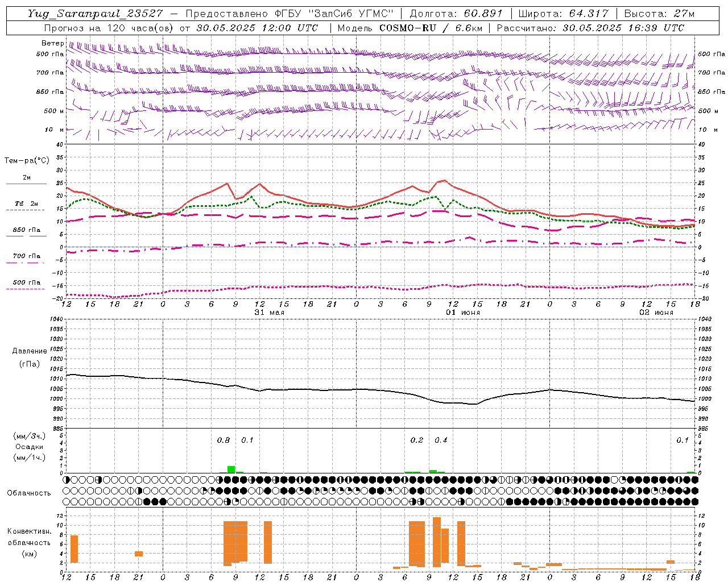Click the '(гПа)' pressure unit label
Image resolution: width=728 pixels, height=582 pixels.
point(29,364)
